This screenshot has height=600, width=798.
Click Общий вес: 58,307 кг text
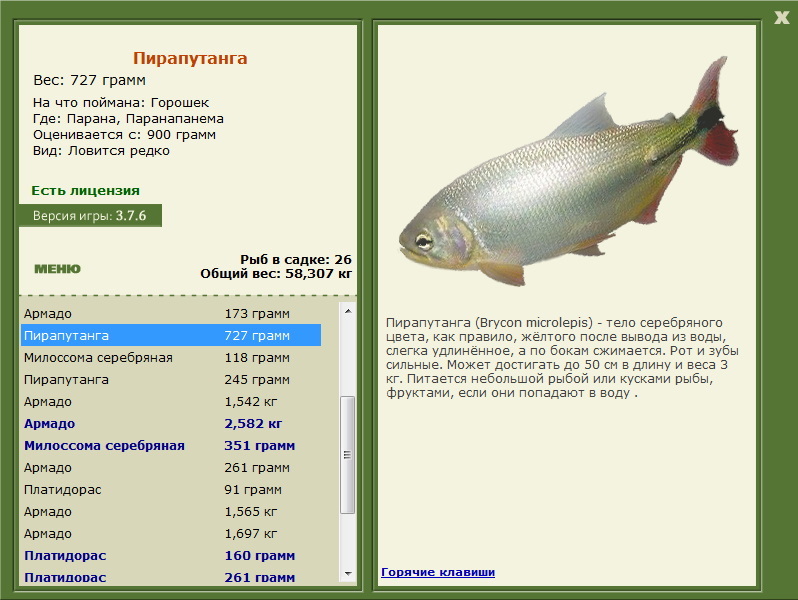click(x=276, y=274)
